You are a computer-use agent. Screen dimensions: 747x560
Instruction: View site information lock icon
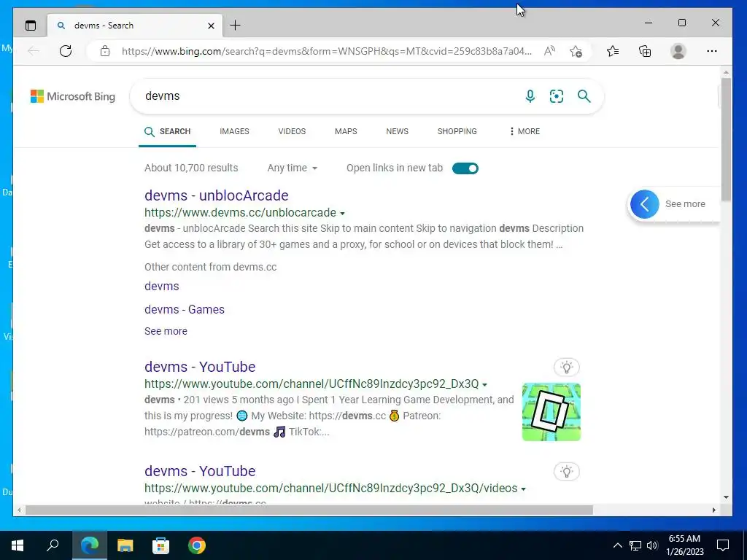[x=105, y=51]
